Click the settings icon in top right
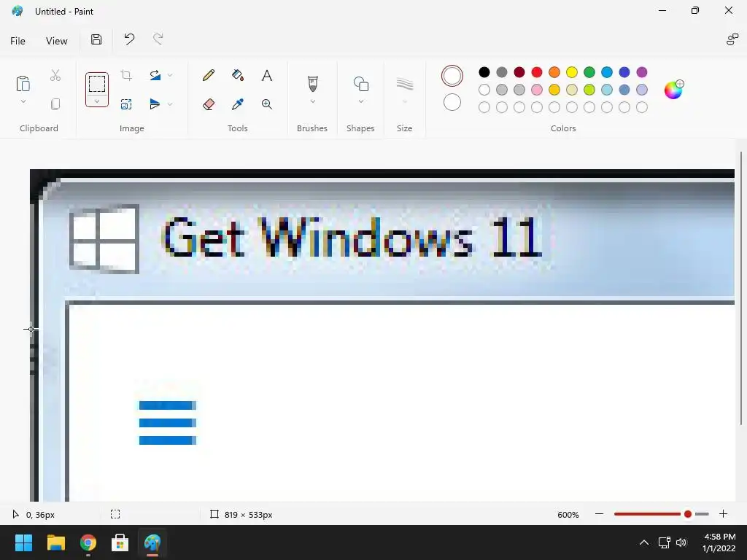This screenshot has height=560, width=747. point(732,39)
